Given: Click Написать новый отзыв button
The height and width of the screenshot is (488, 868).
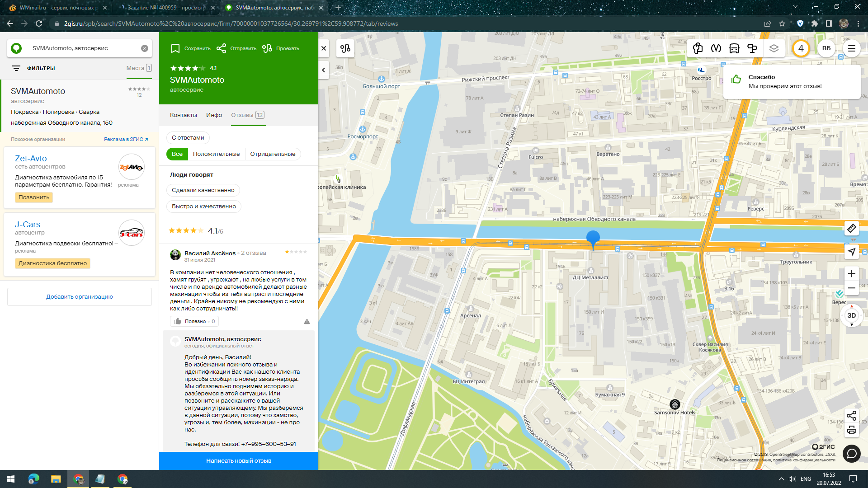Looking at the screenshot, I should click(x=239, y=461).
